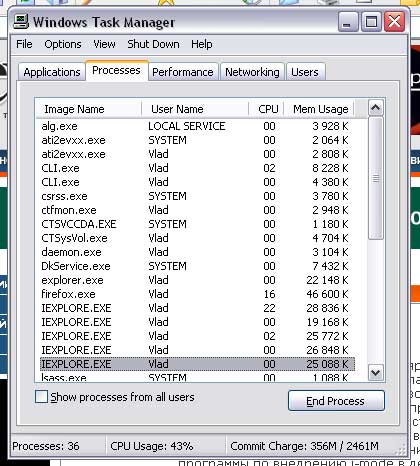This screenshot has height=466, width=420.
Task: Switch to the Users tab
Action: point(305,72)
